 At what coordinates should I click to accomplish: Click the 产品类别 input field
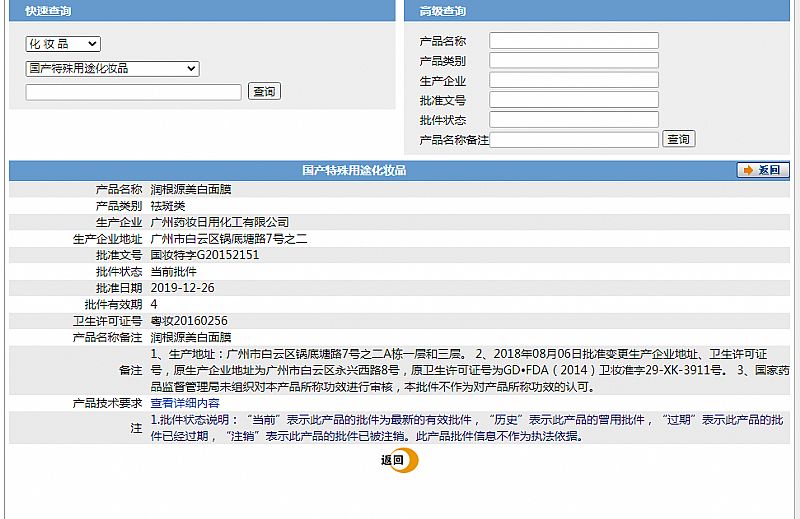[x=573, y=61]
